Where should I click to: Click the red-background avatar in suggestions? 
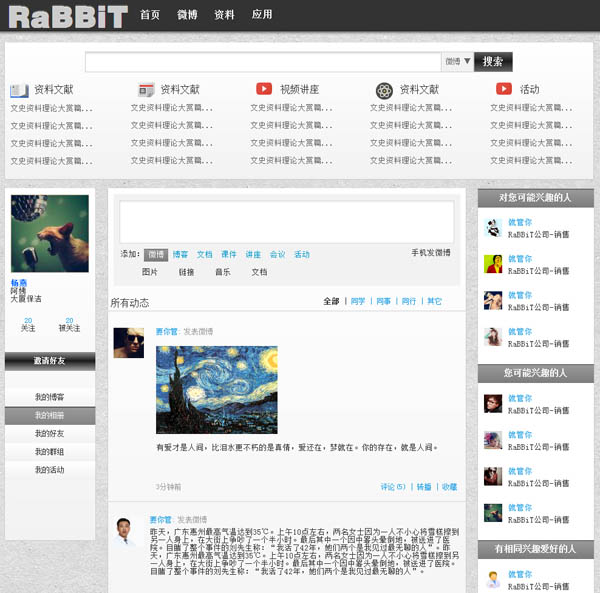tap(493, 264)
